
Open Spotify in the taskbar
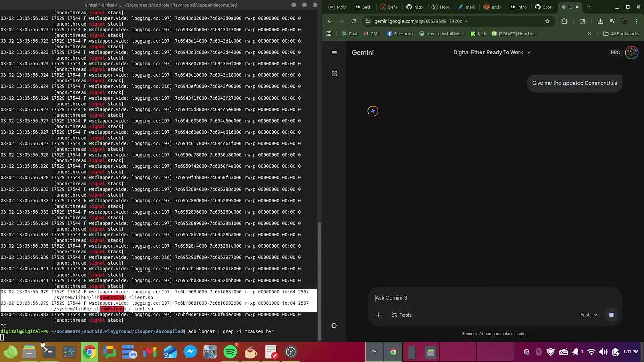click(230, 352)
